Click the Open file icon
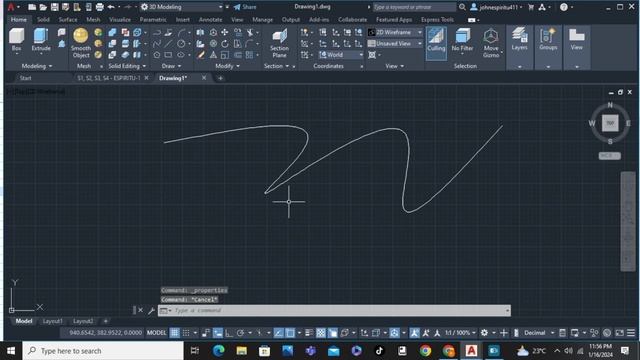Image resolution: width=640 pixels, height=360 pixels. click(x=43, y=7)
